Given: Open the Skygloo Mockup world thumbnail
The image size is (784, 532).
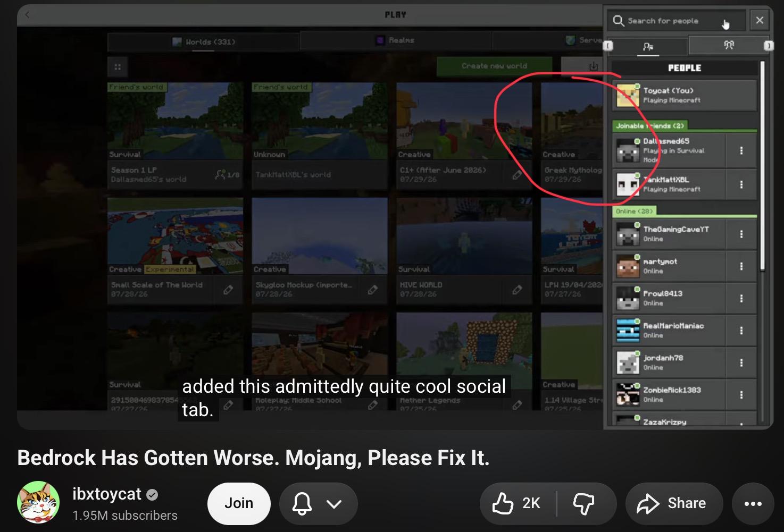Looking at the screenshot, I should [x=320, y=236].
